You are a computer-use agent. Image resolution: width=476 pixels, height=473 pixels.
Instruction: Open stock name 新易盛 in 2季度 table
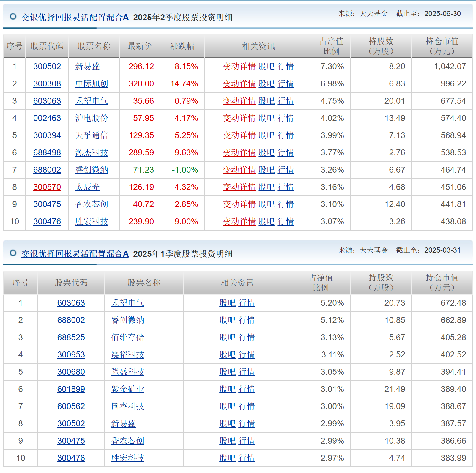87,67
